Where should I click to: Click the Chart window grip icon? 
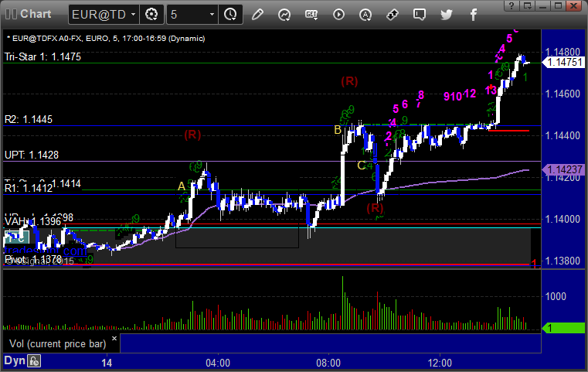pyautogui.click(x=11, y=14)
